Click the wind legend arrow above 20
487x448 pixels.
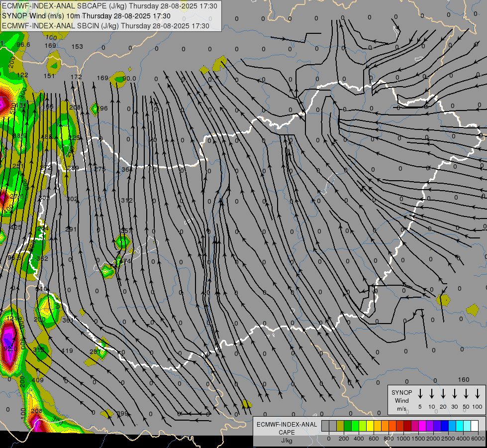tap(443, 394)
